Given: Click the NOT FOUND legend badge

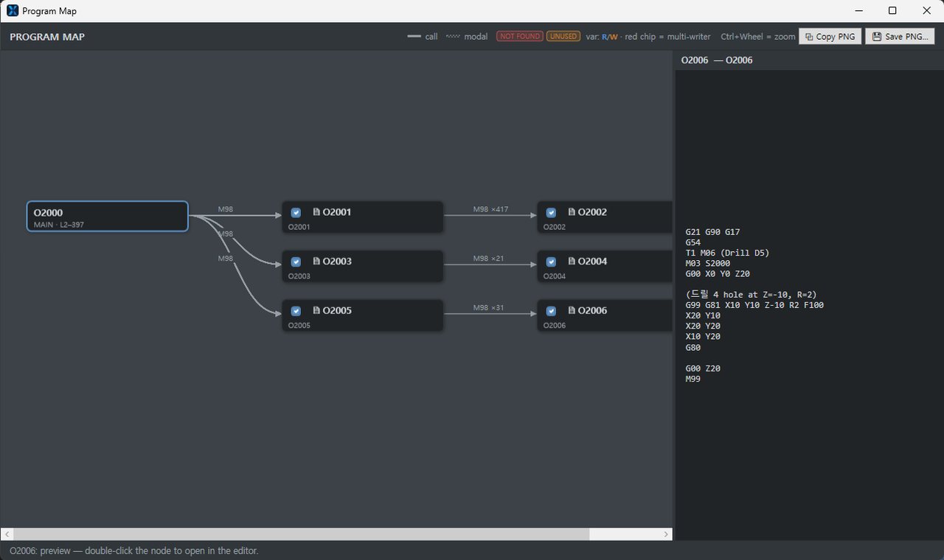Looking at the screenshot, I should pyautogui.click(x=520, y=36).
